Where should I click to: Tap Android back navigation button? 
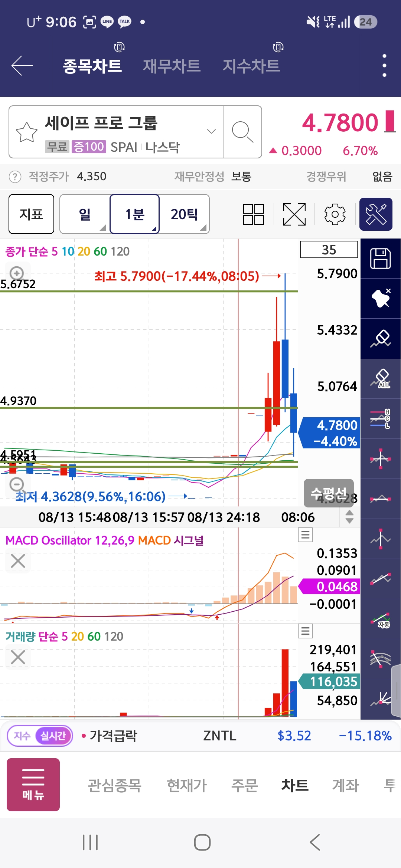coord(315,842)
